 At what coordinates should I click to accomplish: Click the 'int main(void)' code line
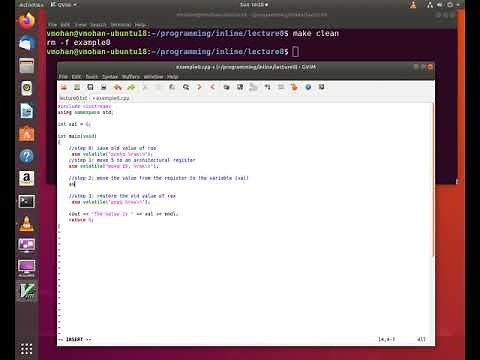pyautogui.click(x=77, y=136)
